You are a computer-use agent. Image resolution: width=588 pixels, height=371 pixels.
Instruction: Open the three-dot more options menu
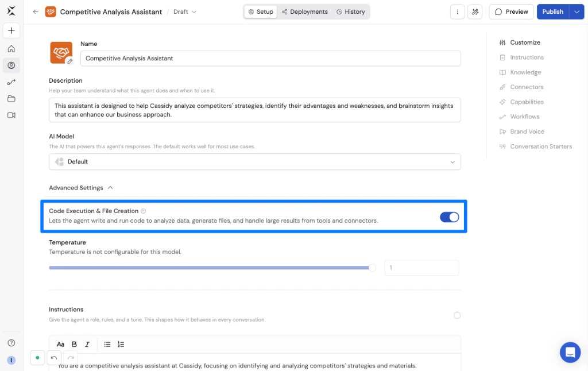tap(458, 11)
